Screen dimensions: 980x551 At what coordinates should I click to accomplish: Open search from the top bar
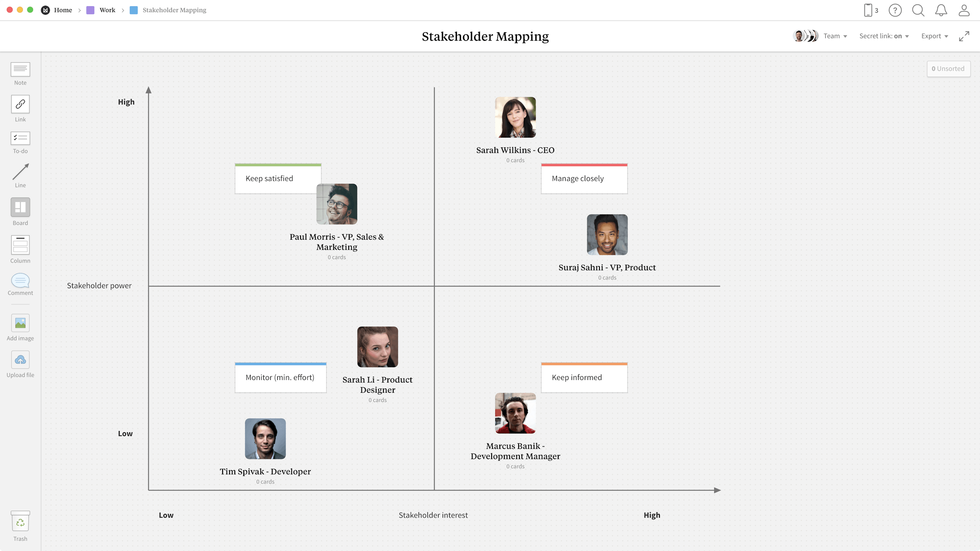coord(918,10)
